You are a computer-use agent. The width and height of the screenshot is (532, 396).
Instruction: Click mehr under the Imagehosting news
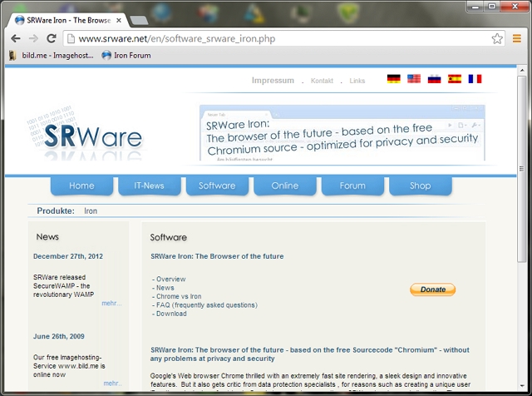coord(113,383)
